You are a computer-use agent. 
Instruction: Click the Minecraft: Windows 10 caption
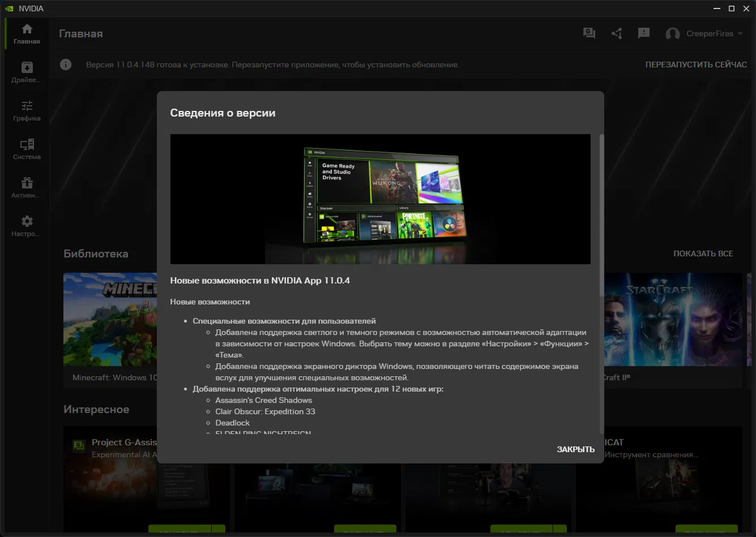tap(115, 377)
